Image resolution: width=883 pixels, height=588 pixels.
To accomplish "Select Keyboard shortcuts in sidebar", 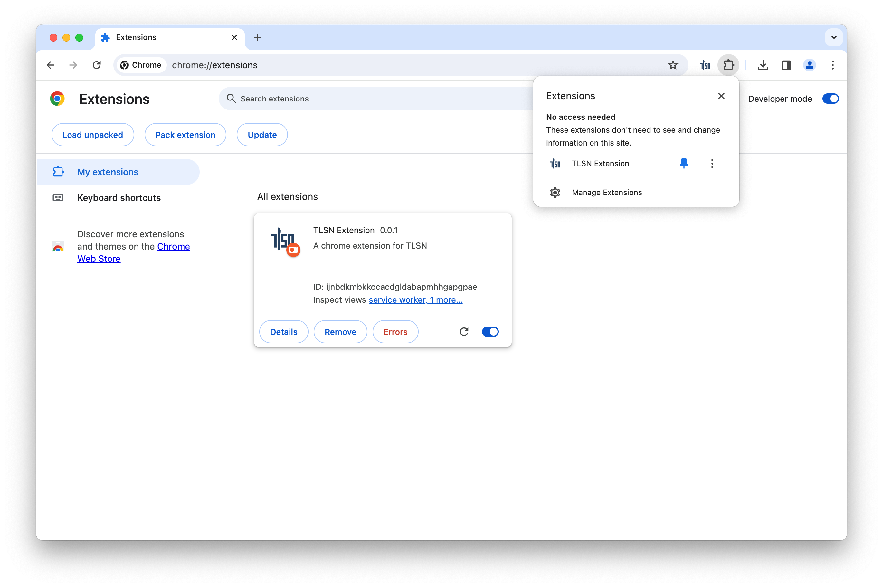I will pyautogui.click(x=119, y=198).
